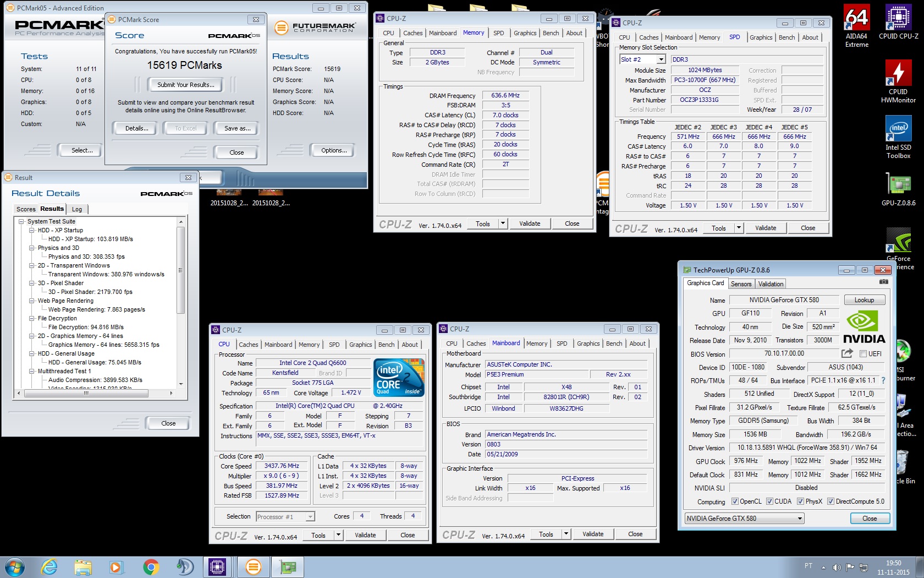Open Action Center flag tray icon
924x578 pixels.
pos(850,568)
